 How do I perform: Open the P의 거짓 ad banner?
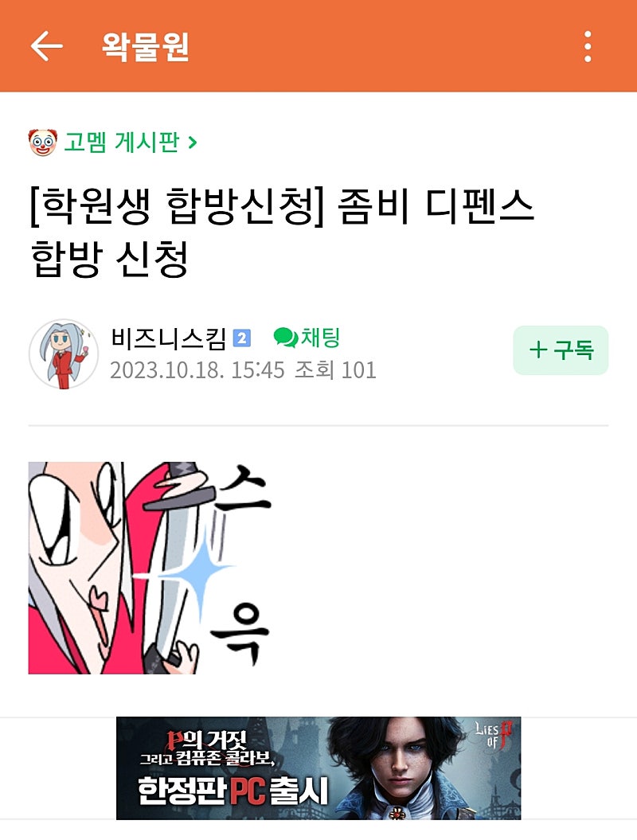pyautogui.click(x=318, y=768)
